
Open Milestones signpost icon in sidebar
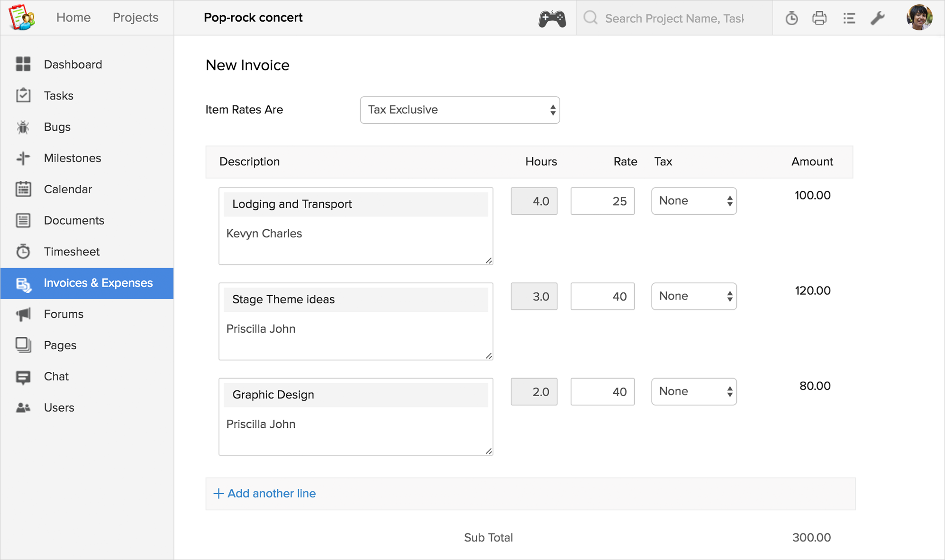click(23, 158)
